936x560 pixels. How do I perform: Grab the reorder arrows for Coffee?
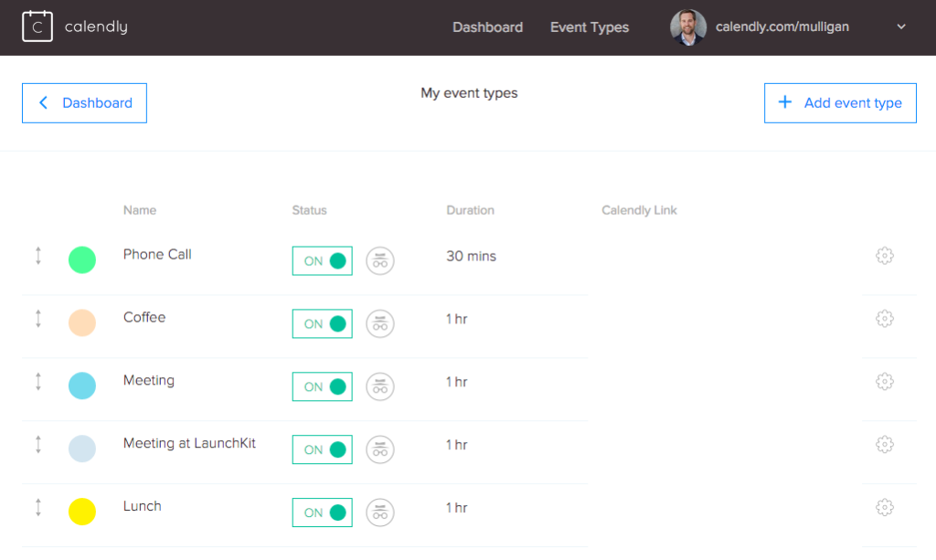38,319
